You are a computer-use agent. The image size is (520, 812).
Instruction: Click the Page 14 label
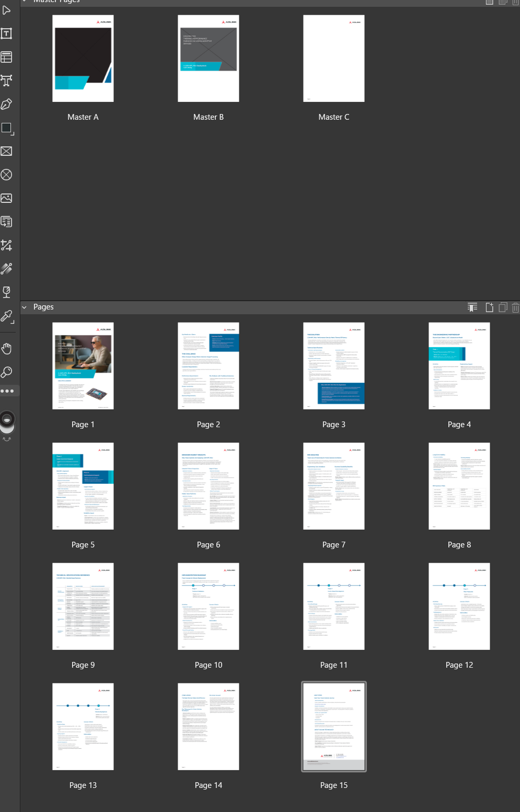click(209, 785)
